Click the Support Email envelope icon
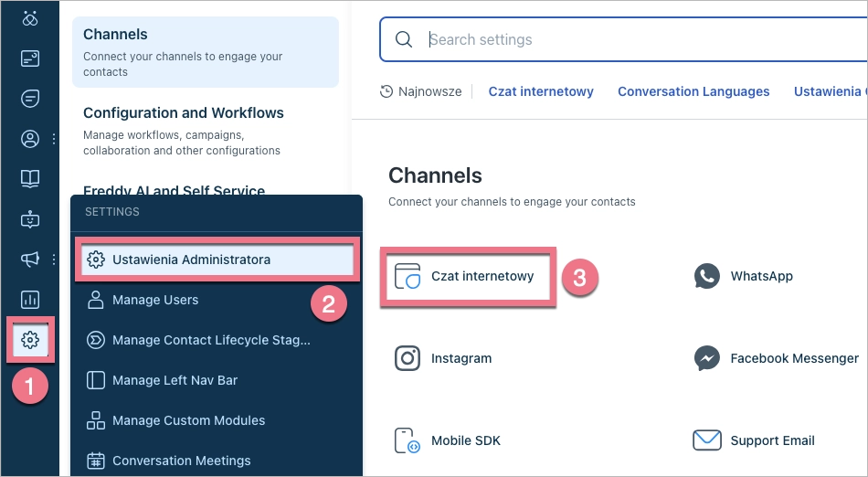This screenshot has height=477, width=868. coord(707,440)
